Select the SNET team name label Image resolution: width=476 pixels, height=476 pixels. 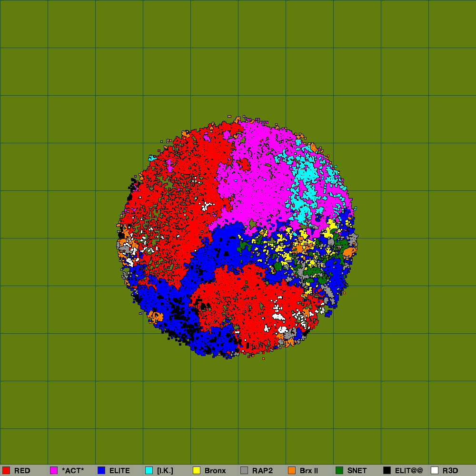[357, 471]
